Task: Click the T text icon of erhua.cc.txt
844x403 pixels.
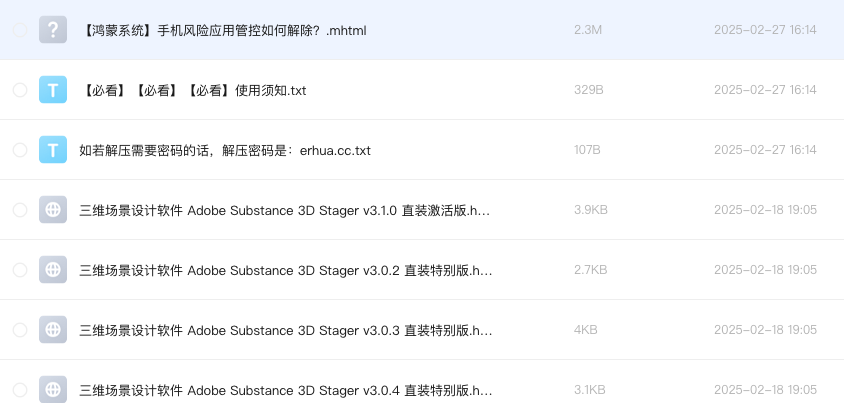Action: 53,150
